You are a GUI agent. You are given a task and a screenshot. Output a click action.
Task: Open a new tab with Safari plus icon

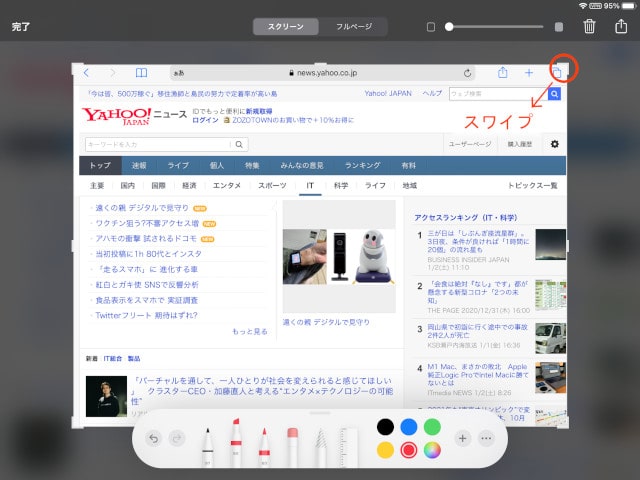point(529,73)
